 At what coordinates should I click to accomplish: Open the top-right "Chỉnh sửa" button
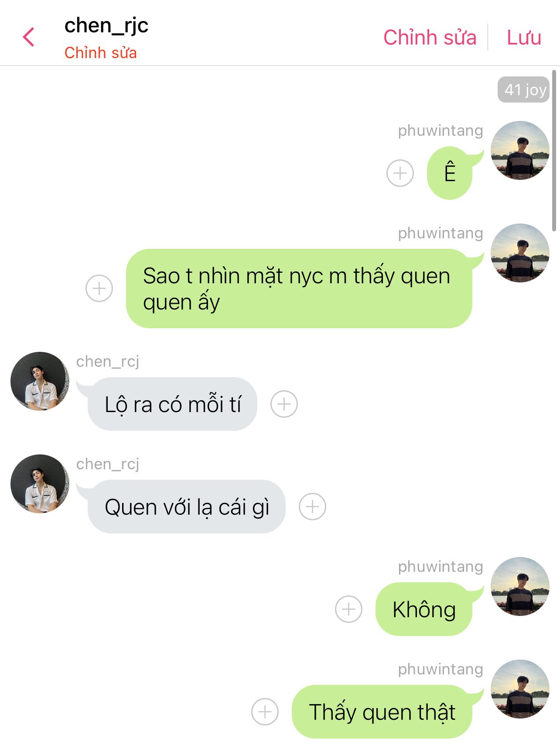coord(430,38)
